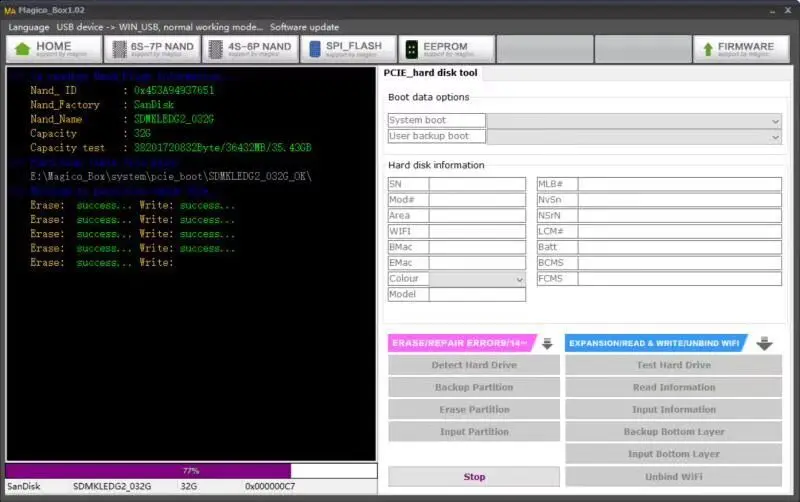Click the Erase Partition button
The image size is (800, 502).
[x=474, y=410]
